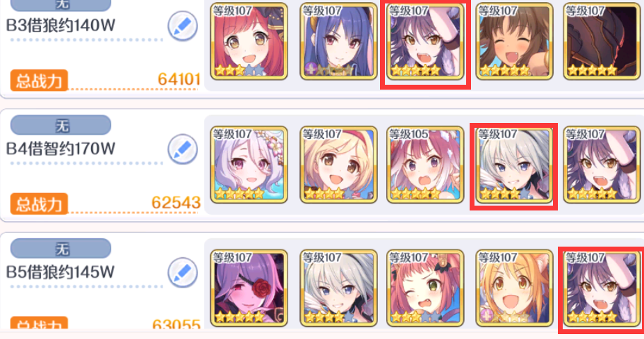Edit the B5借狼约145W team name
Viewport: 644px width, 339px height.
pyautogui.click(x=183, y=272)
